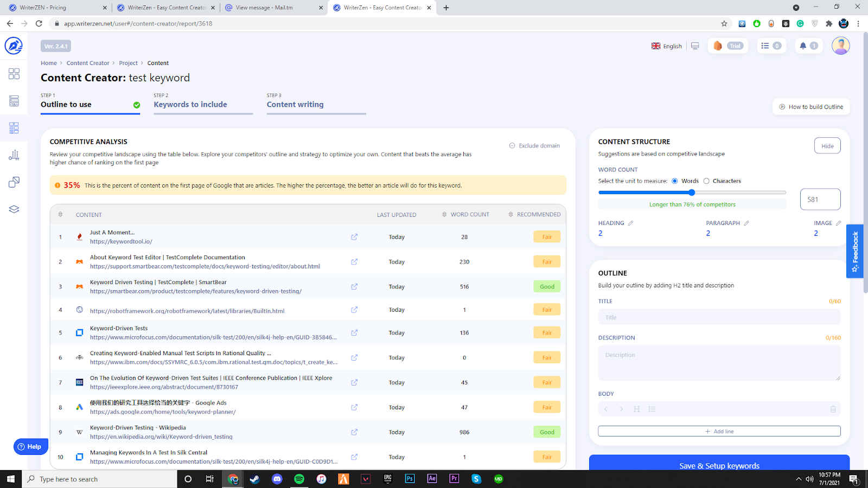Image resolution: width=868 pixels, height=488 pixels.
Task: Click the WriterZen logo in sidebar
Action: [x=14, y=46]
